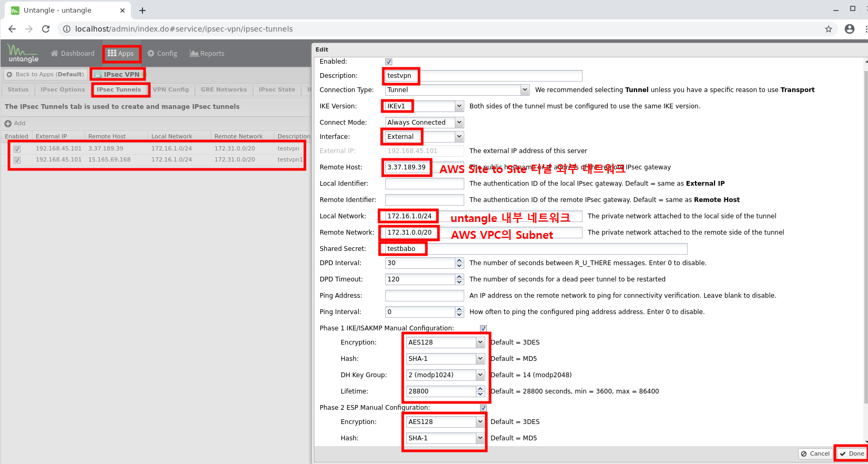The width and height of the screenshot is (868, 464).
Task: Switch to the IPsec Options tab
Action: pyautogui.click(x=63, y=89)
